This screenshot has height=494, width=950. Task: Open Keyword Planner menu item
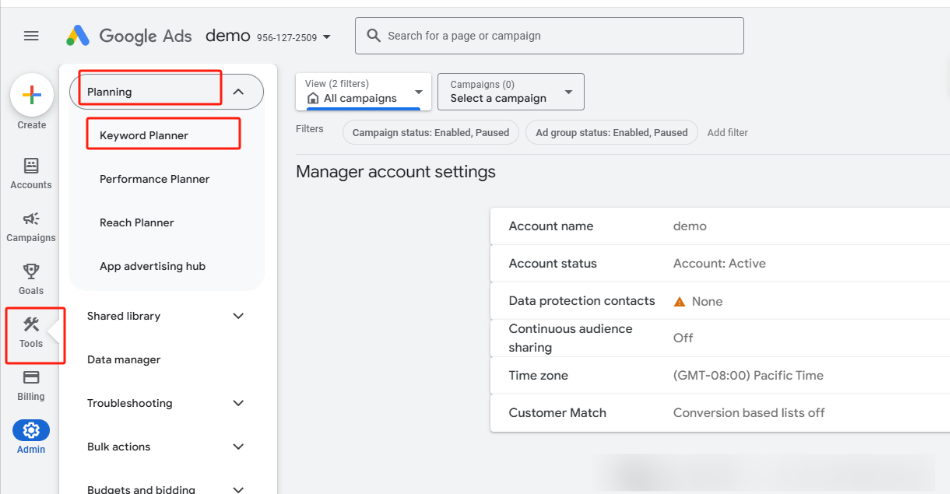pyautogui.click(x=144, y=135)
